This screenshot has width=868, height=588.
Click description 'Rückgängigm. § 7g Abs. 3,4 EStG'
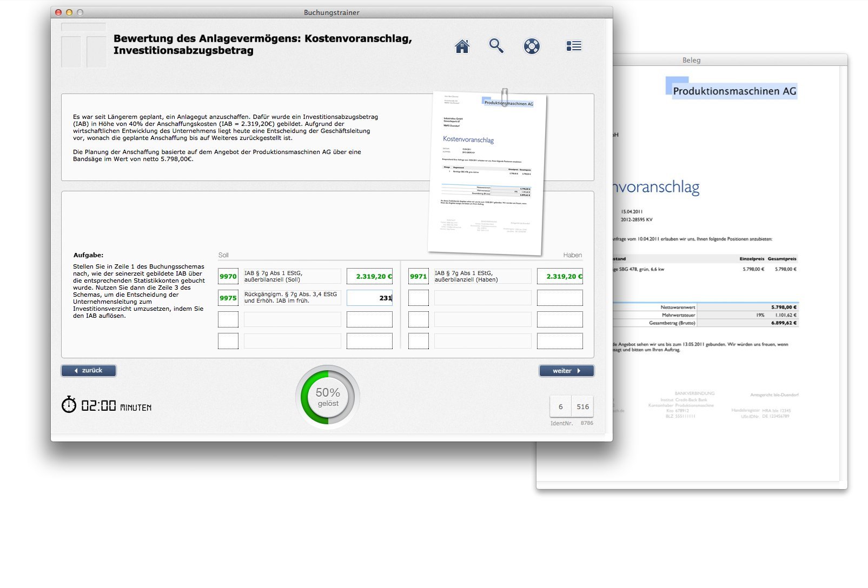tap(292, 298)
